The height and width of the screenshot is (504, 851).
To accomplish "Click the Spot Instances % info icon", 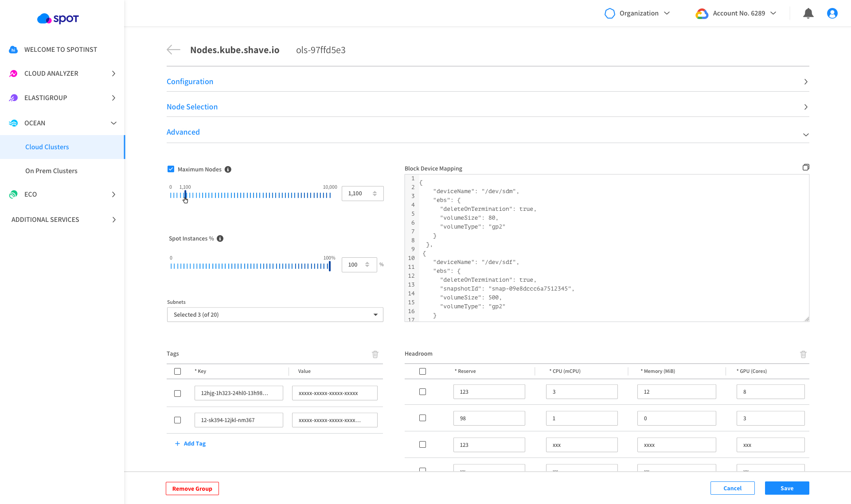I will coord(220,239).
